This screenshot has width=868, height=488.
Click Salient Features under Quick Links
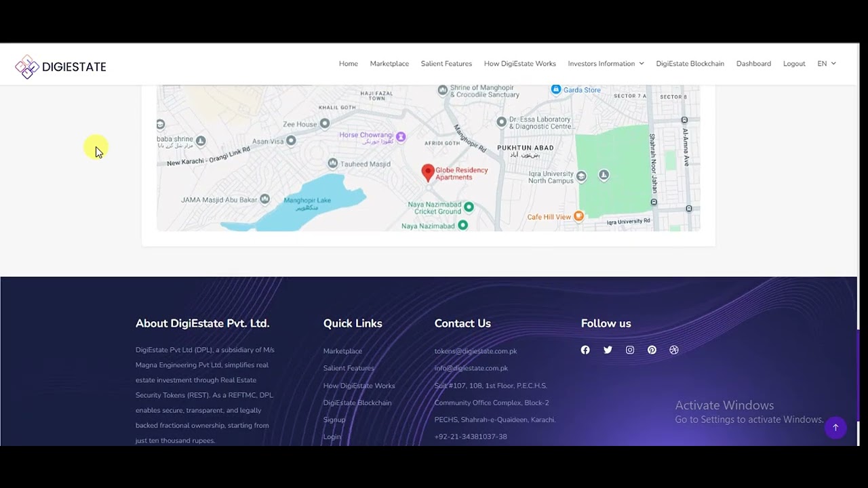tap(349, 368)
